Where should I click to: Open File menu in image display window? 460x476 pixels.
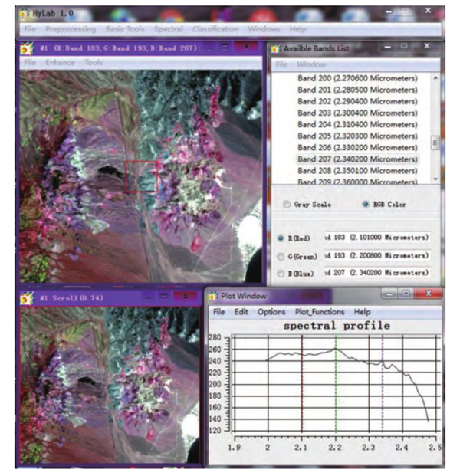click(30, 63)
